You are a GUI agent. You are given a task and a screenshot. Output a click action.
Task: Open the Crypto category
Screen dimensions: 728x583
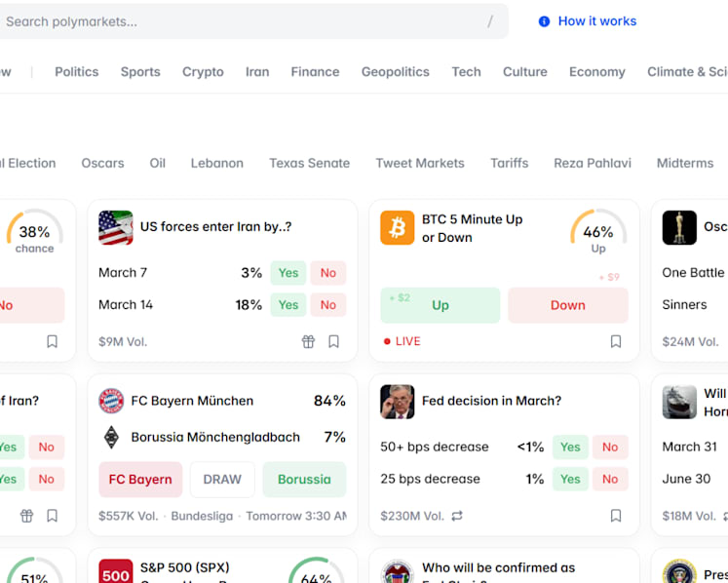pyautogui.click(x=203, y=72)
